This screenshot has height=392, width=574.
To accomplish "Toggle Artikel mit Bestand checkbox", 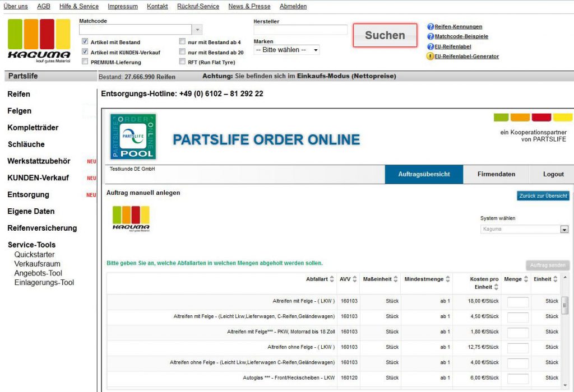I will point(85,41).
